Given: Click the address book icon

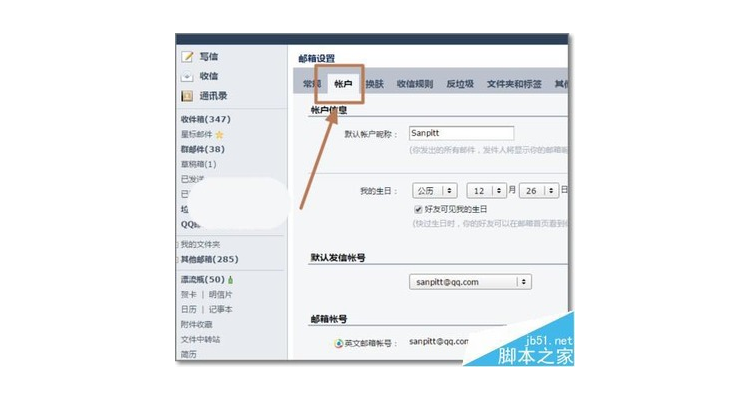Looking at the screenshot, I should pos(187,96).
